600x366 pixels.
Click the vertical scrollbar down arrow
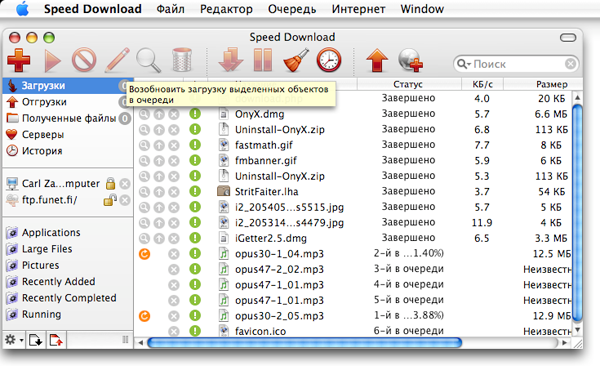tap(577, 330)
